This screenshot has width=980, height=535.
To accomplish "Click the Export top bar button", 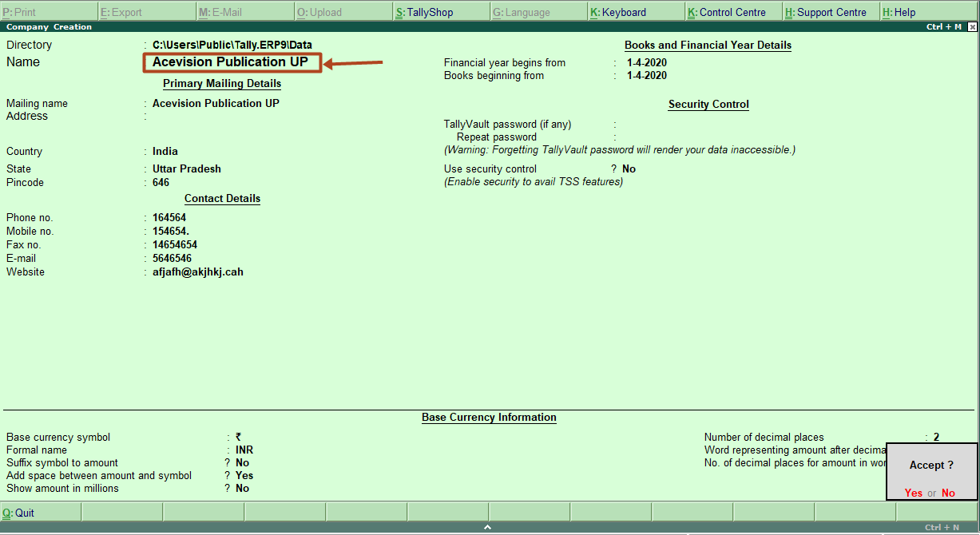I will point(147,12).
